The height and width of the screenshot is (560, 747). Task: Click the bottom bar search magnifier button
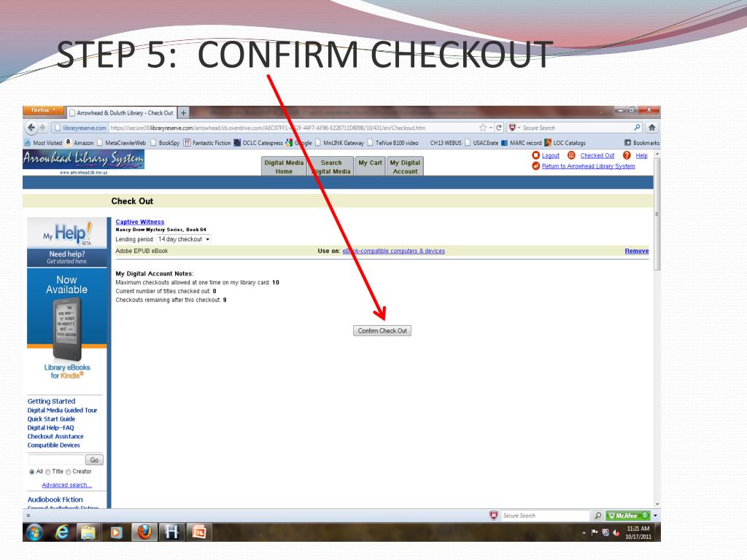pos(597,516)
